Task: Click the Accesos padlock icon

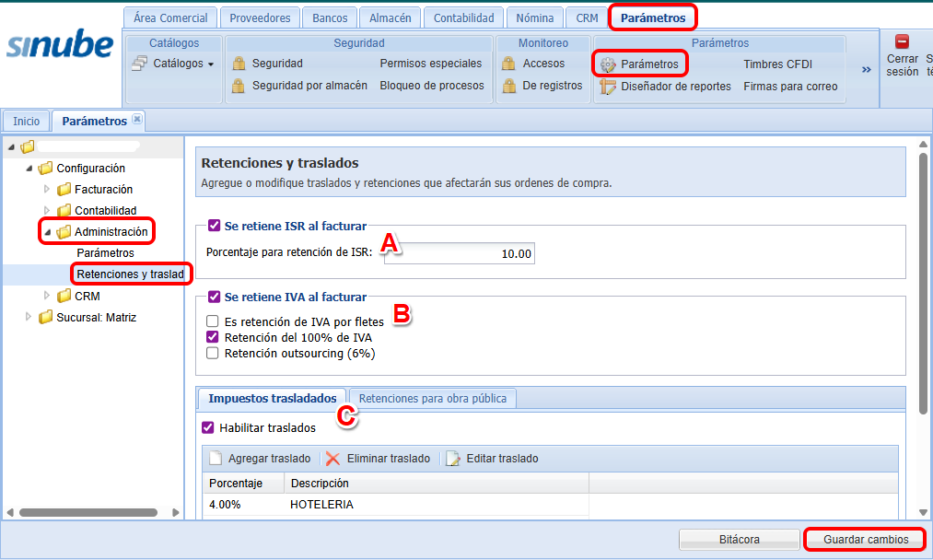Action: [508, 64]
